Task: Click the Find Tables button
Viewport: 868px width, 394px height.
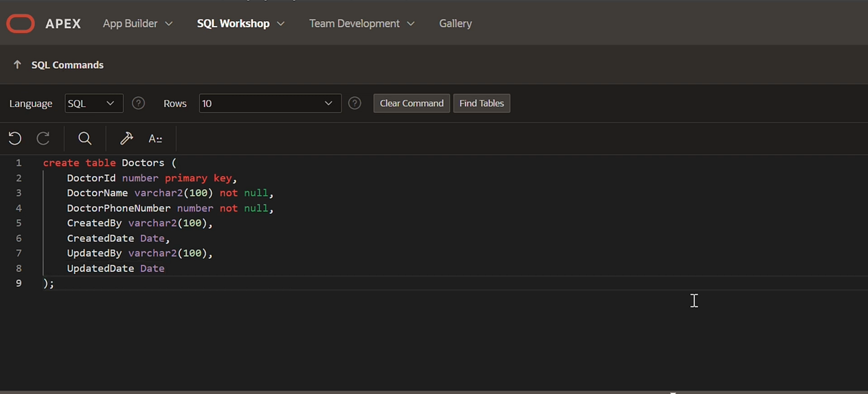Action: click(482, 103)
